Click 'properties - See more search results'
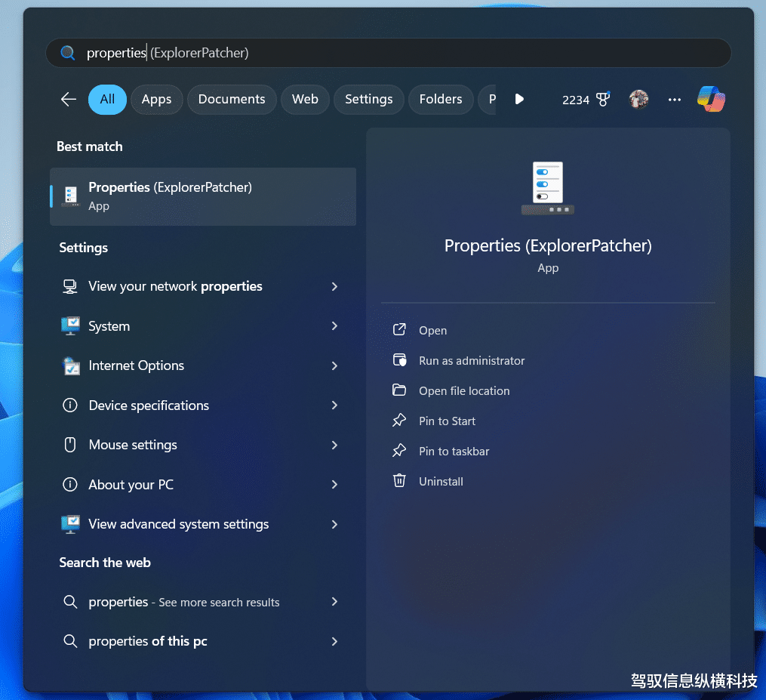 click(x=184, y=603)
